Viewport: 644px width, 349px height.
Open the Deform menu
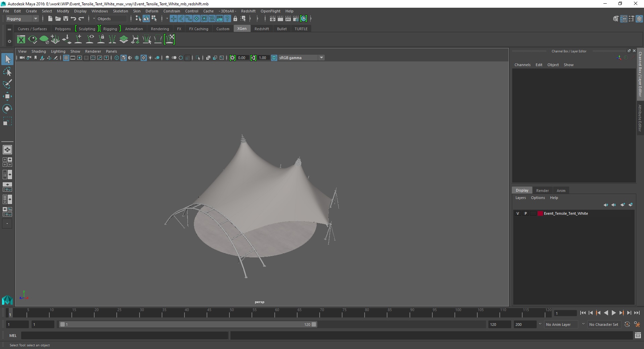point(152,11)
